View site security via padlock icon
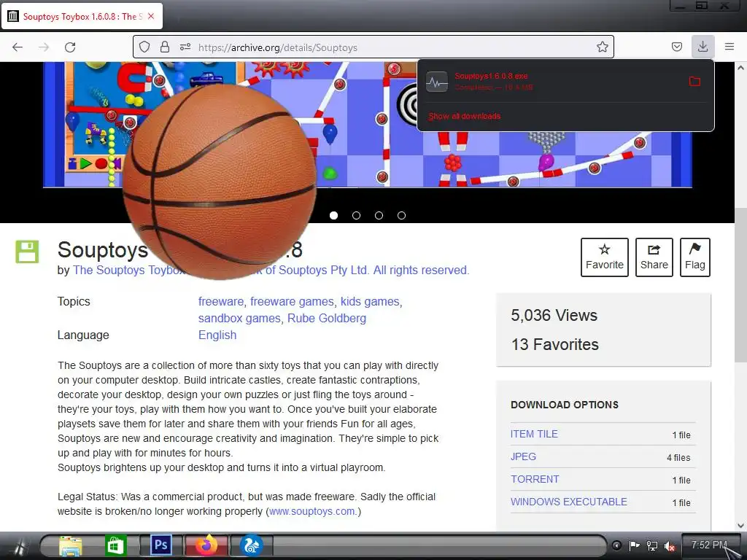This screenshot has height=560, width=747. coord(165,47)
